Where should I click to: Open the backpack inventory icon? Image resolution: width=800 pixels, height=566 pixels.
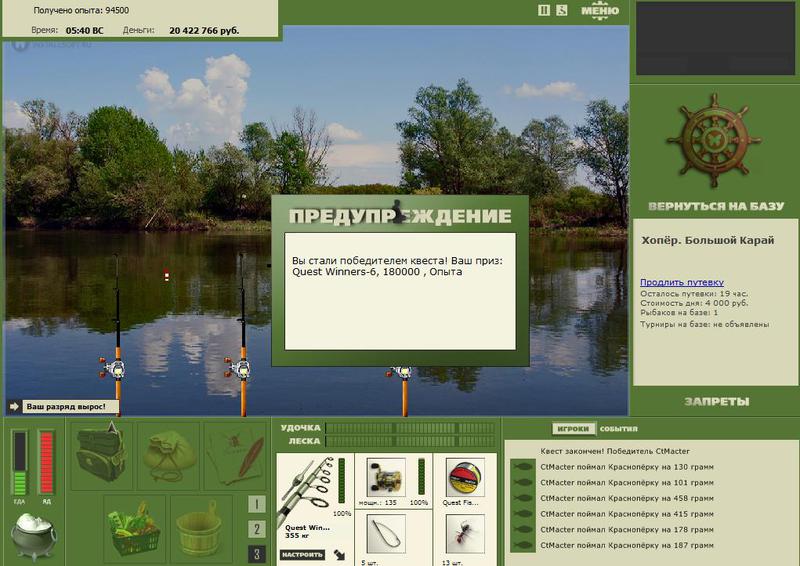click(101, 455)
